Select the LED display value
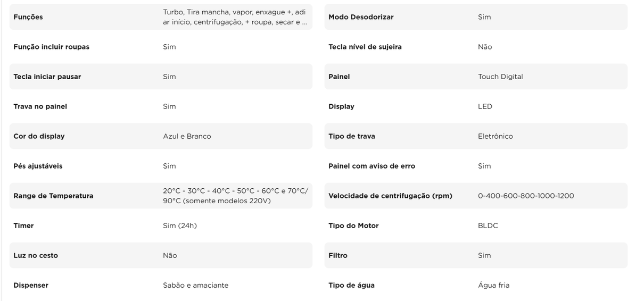The image size is (644, 301). click(x=485, y=106)
